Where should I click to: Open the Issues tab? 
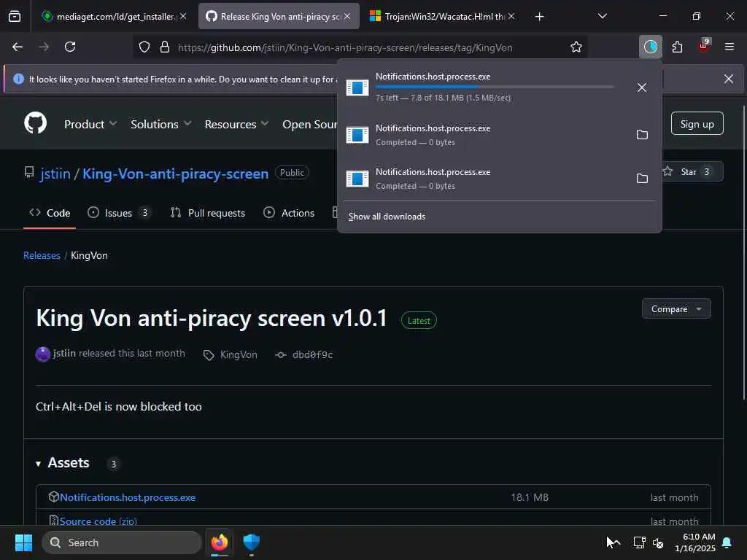[x=119, y=213]
